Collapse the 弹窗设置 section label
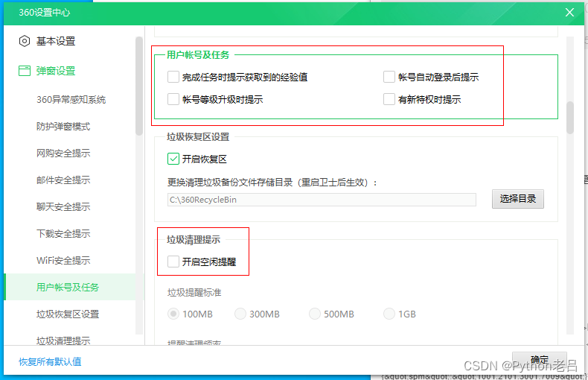The image size is (588, 380). pyautogui.click(x=56, y=71)
